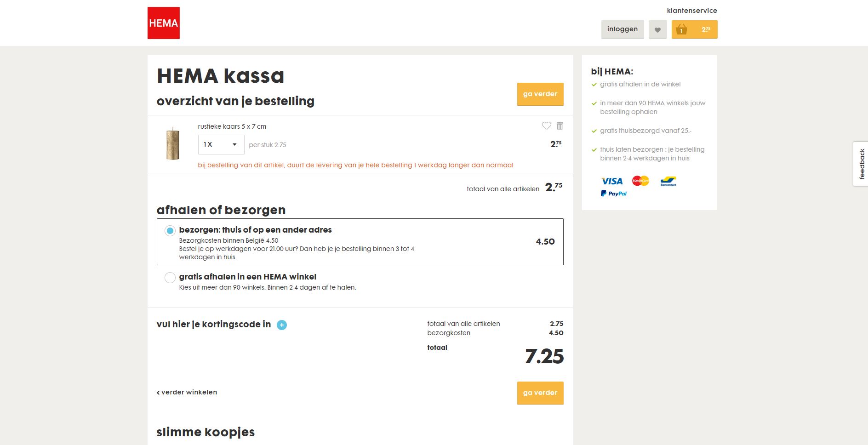Select the PayPal payment icon

(614, 193)
